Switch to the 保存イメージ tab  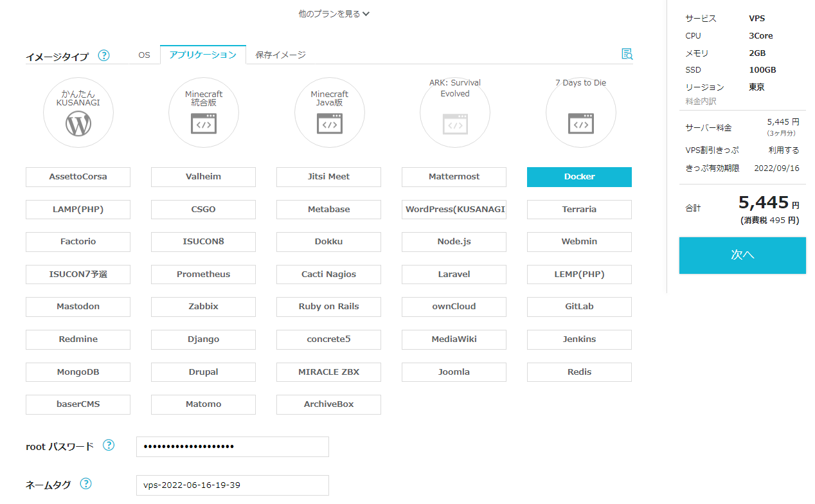point(280,55)
